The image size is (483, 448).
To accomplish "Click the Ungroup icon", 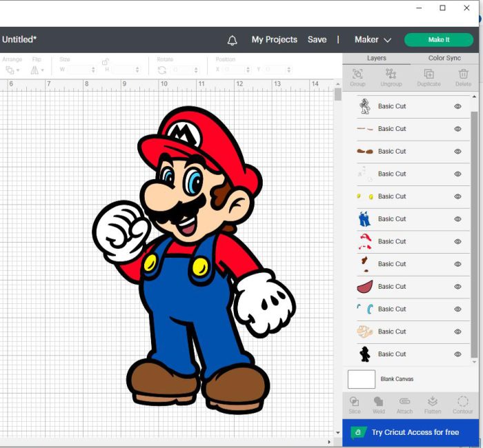I will tap(391, 74).
